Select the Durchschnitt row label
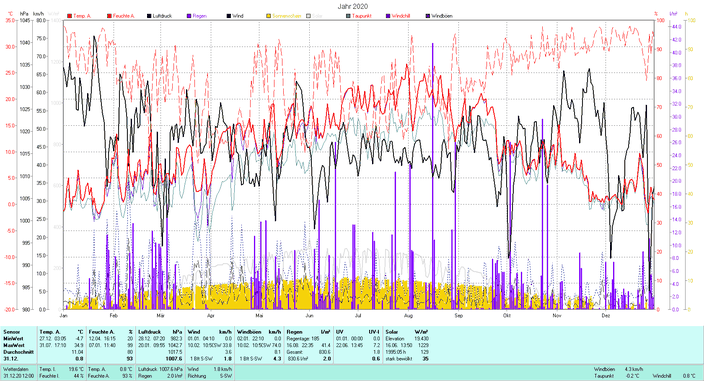This screenshot has width=704, height=381. point(18,352)
